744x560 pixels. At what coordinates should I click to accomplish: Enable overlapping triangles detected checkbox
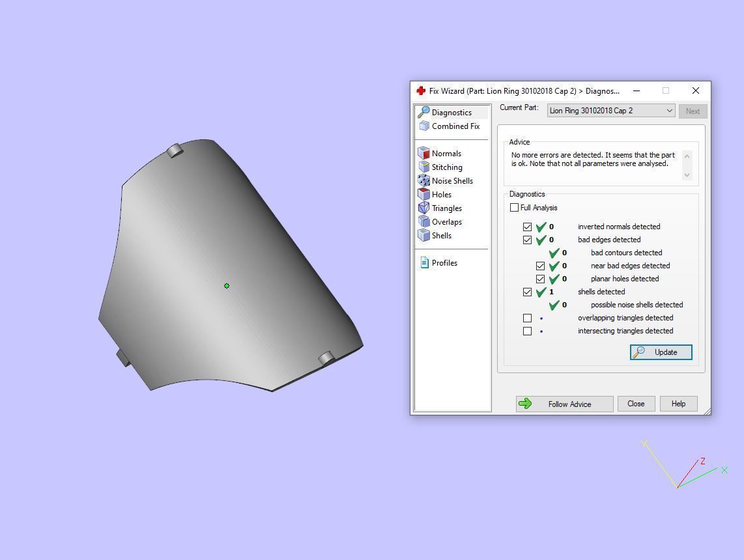527,318
